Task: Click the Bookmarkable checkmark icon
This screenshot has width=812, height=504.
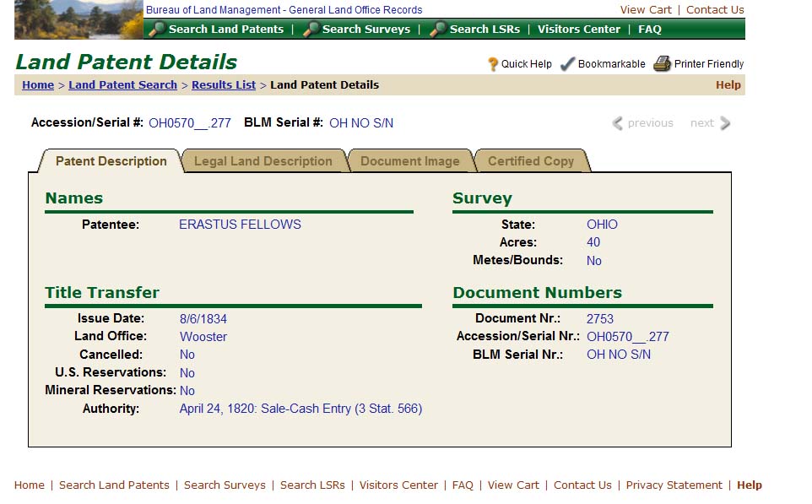Action: pyautogui.click(x=568, y=64)
